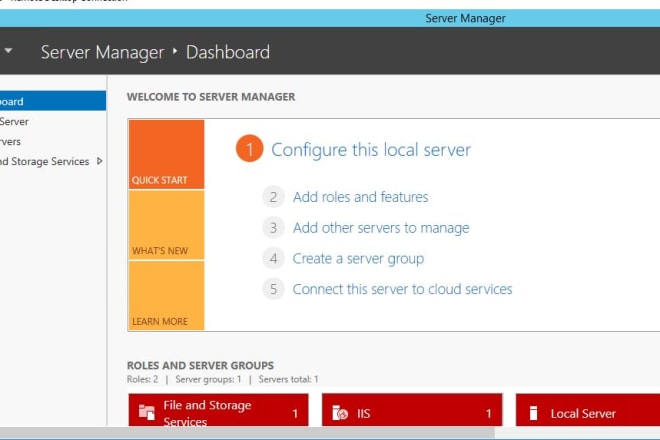Viewport: 660px width, 440px height.
Task: Click Add roles and features link
Action: click(x=360, y=197)
